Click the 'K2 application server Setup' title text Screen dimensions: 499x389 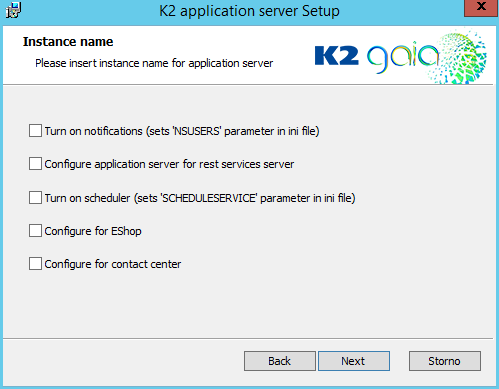(249, 11)
